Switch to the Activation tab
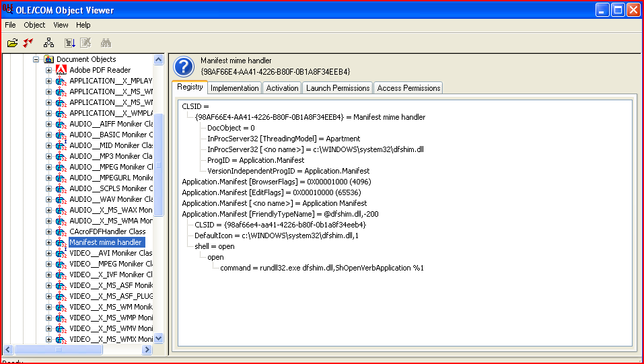The height and width of the screenshot is (364, 644). (282, 88)
